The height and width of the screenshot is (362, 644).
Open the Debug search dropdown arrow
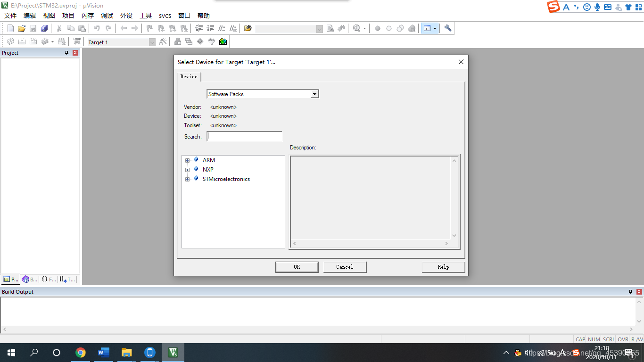364,28
